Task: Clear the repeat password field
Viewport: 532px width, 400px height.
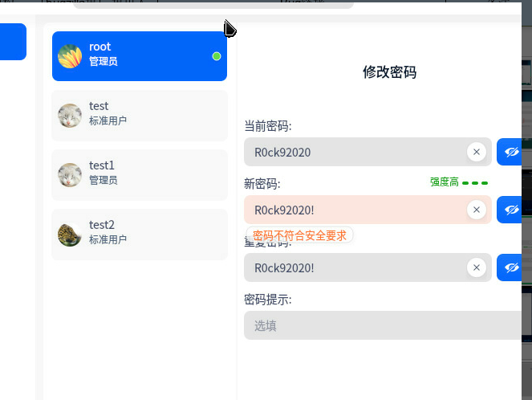Action: click(x=477, y=267)
